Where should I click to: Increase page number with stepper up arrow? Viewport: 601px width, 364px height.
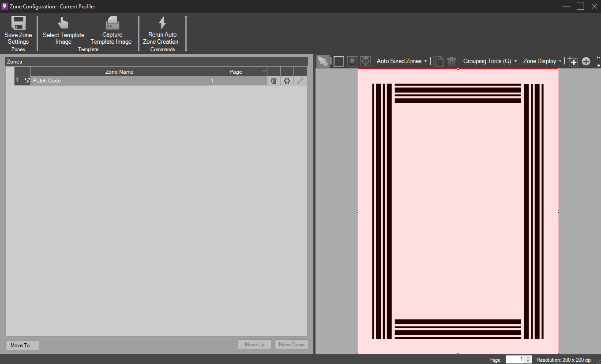coord(529,358)
